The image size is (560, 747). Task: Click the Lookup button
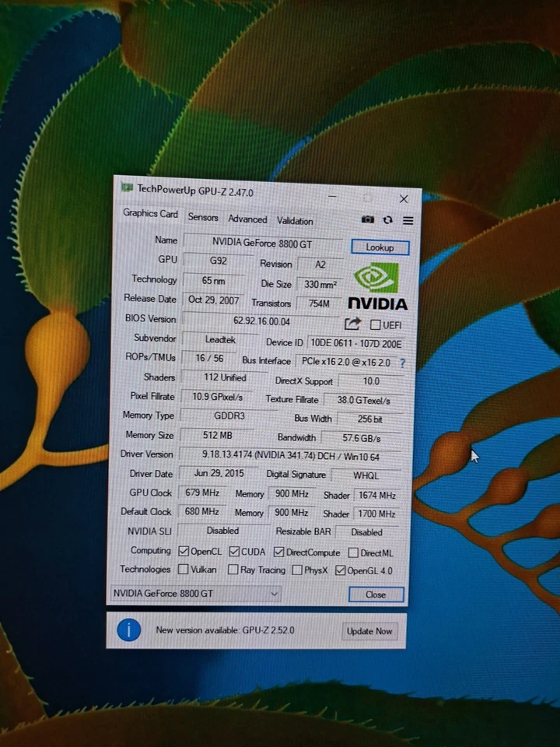(x=380, y=247)
